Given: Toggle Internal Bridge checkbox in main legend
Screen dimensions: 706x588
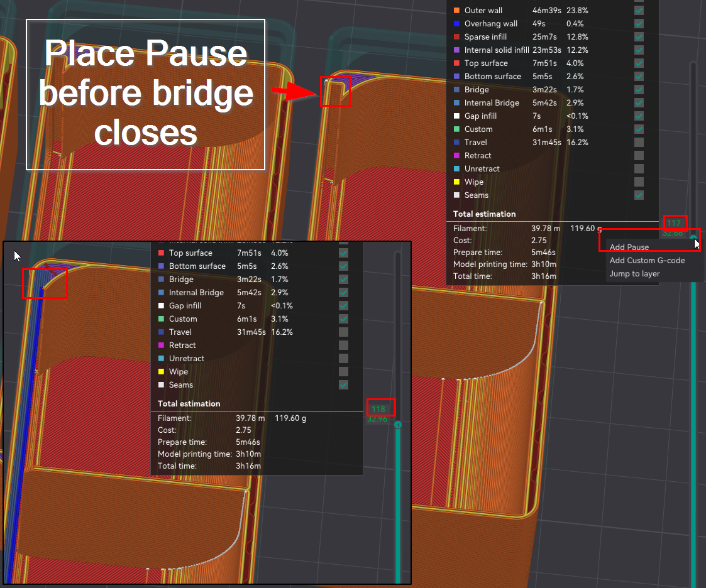Looking at the screenshot, I should [x=639, y=102].
